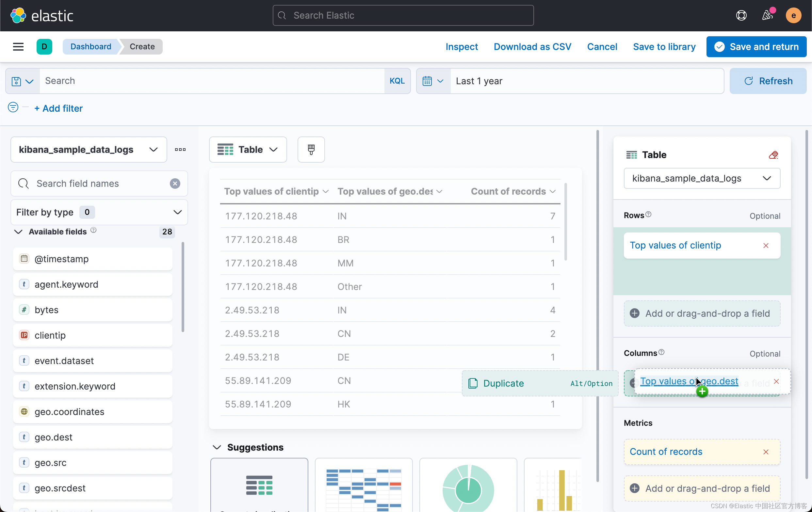The image size is (812, 512).
Task: Click Download as CSV menu item
Action: coord(532,46)
